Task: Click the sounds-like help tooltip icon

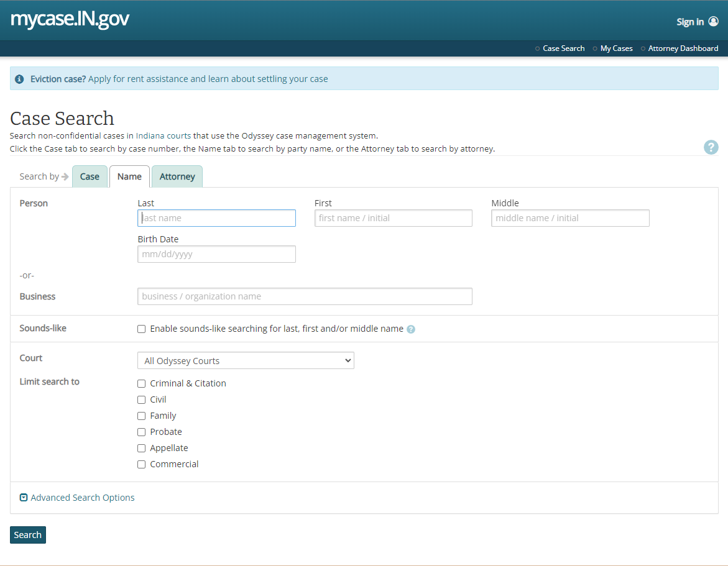Action: [x=411, y=329]
